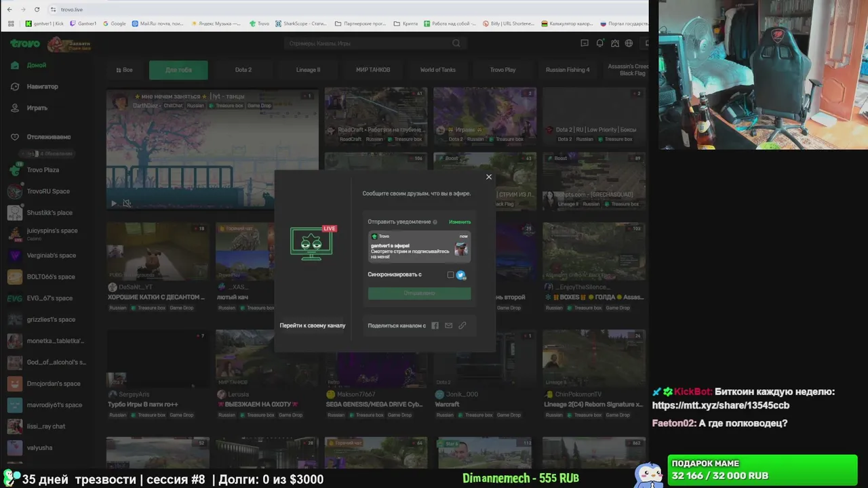
Task: Play the featured stream preview
Action: click(114, 203)
